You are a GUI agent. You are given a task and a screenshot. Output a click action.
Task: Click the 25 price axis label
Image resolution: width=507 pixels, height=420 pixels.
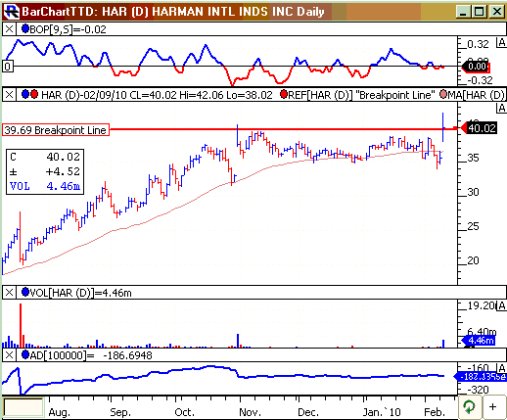pos(473,226)
